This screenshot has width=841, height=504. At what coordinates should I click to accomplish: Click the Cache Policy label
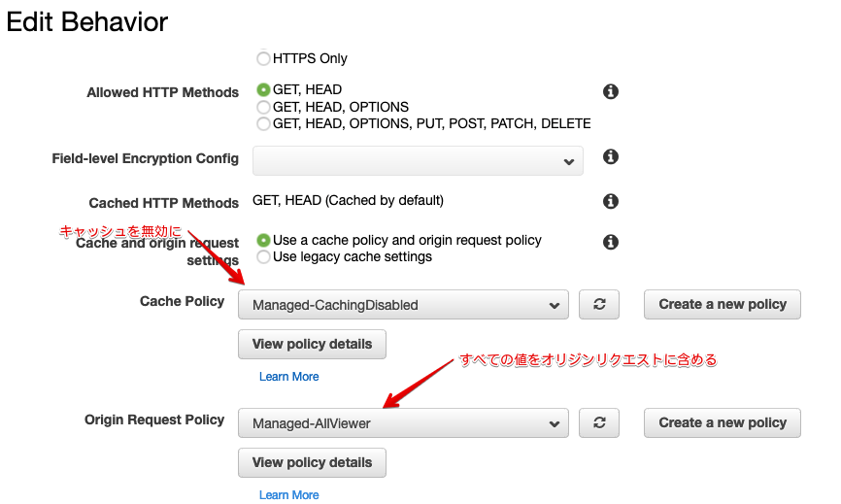point(183,301)
